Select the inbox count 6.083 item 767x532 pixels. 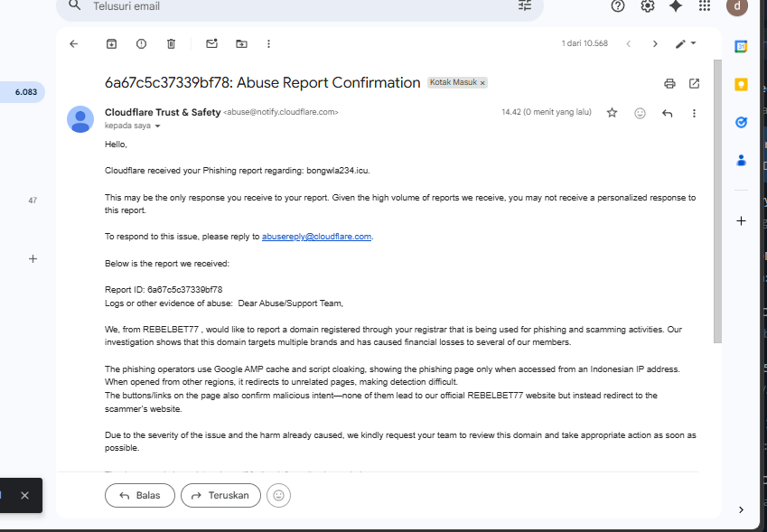tap(22, 92)
